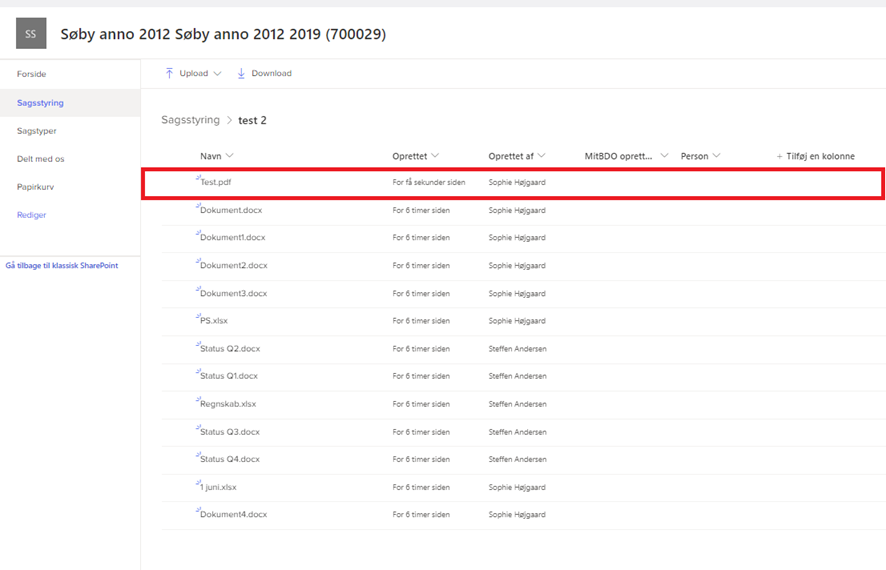Expand the Upload dropdown chevron
Viewport: 886px width, 570px height.
pyautogui.click(x=217, y=74)
